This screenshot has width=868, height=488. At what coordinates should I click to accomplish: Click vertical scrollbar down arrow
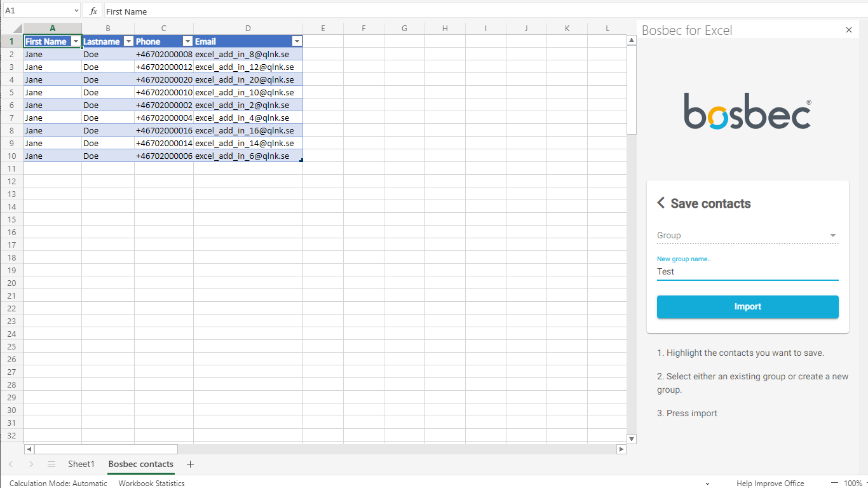[632, 439]
